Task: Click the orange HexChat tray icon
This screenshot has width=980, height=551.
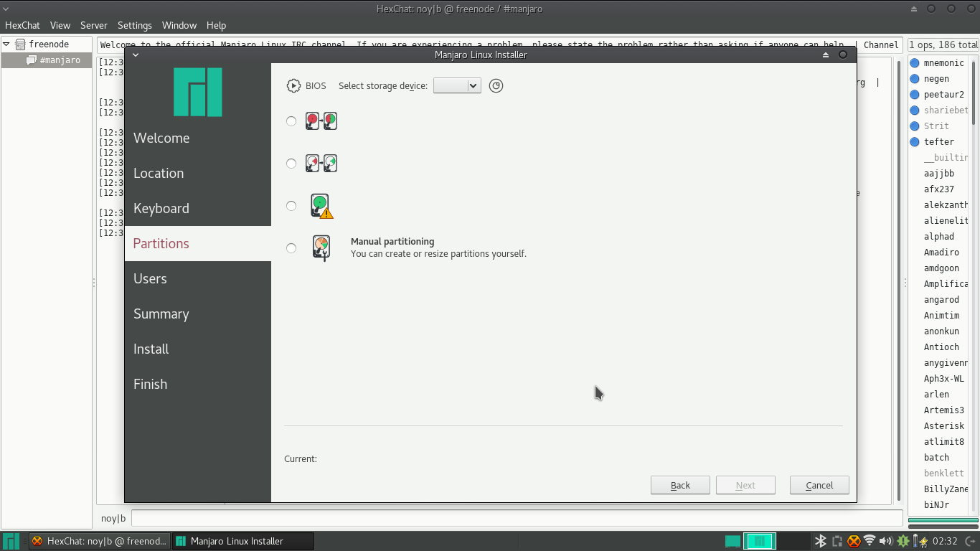Action: click(x=854, y=541)
